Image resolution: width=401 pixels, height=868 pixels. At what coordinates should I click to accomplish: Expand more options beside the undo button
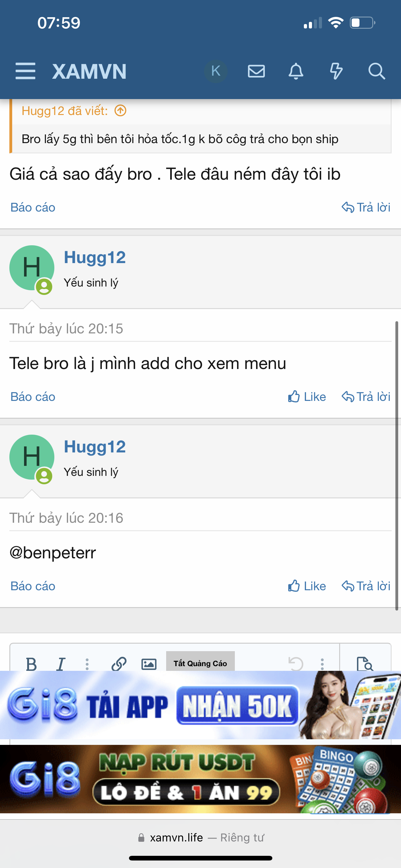coord(322,663)
